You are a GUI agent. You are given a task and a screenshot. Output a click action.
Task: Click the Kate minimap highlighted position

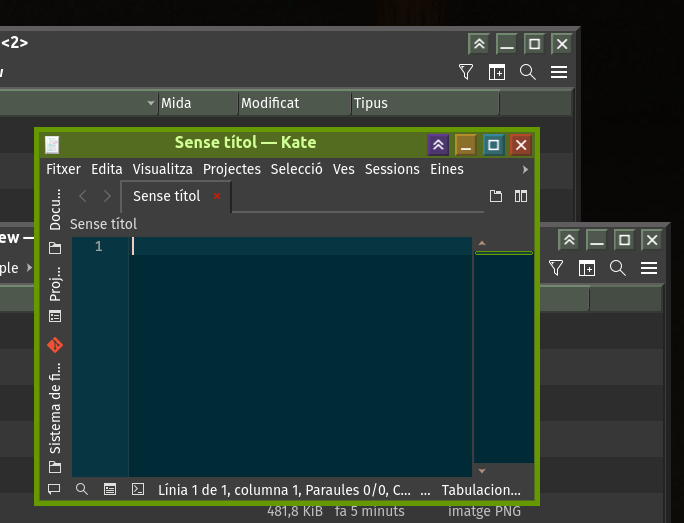(x=504, y=253)
